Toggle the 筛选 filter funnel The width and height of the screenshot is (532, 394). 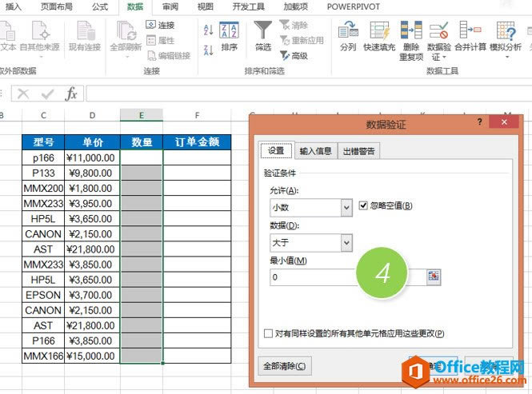point(263,36)
